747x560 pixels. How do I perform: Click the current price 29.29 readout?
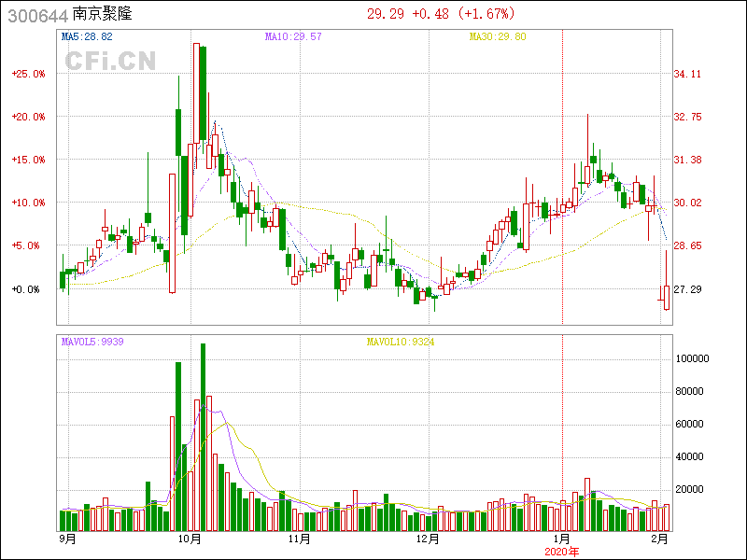(x=385, y=14)
